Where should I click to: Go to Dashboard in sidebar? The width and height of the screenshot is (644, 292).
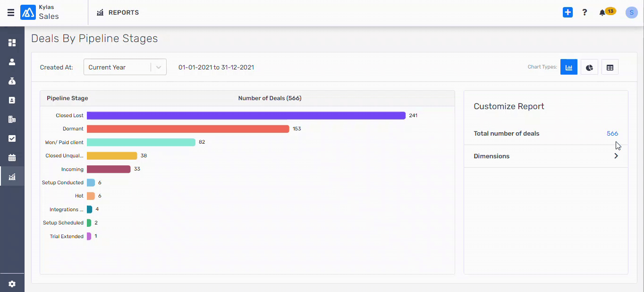[12, 43]
